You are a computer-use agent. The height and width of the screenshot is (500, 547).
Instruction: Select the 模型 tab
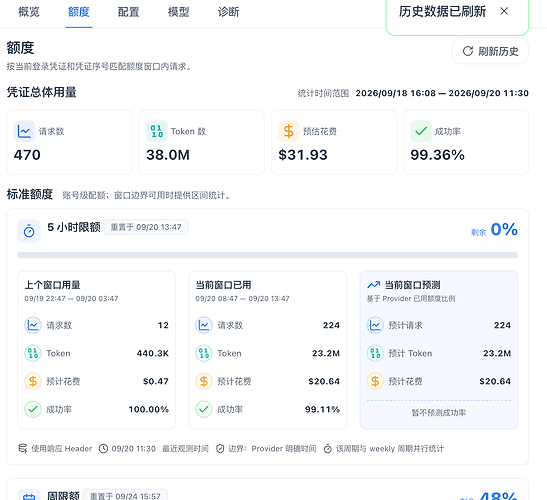click(x=178, y=12)
